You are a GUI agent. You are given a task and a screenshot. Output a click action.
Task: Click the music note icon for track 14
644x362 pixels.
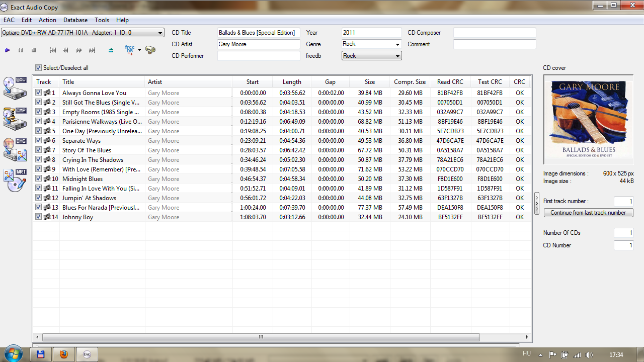47,217
